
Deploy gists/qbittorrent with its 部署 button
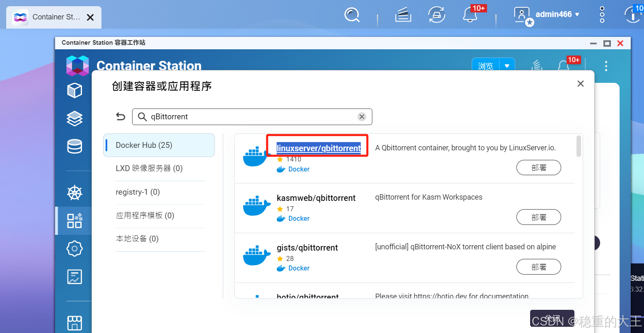pyautogui.click(x=539, y=267)
